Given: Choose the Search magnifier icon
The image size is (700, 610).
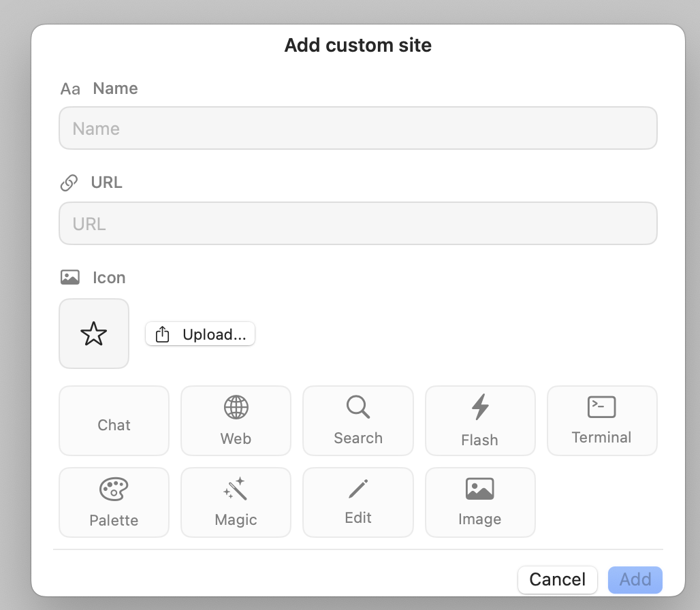Looking at the screenshot, I should (357, 421).
